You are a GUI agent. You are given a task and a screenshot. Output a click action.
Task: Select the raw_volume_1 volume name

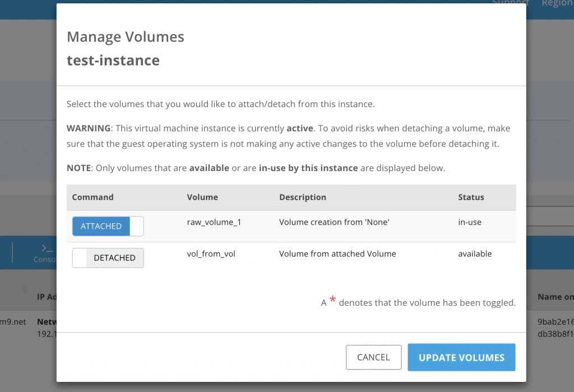pyautogui.click(x=214, y=222)
